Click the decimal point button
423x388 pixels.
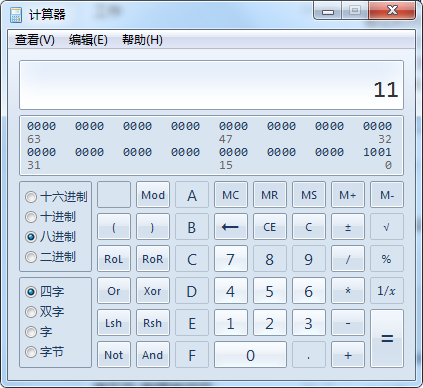[x=309, y=355]
